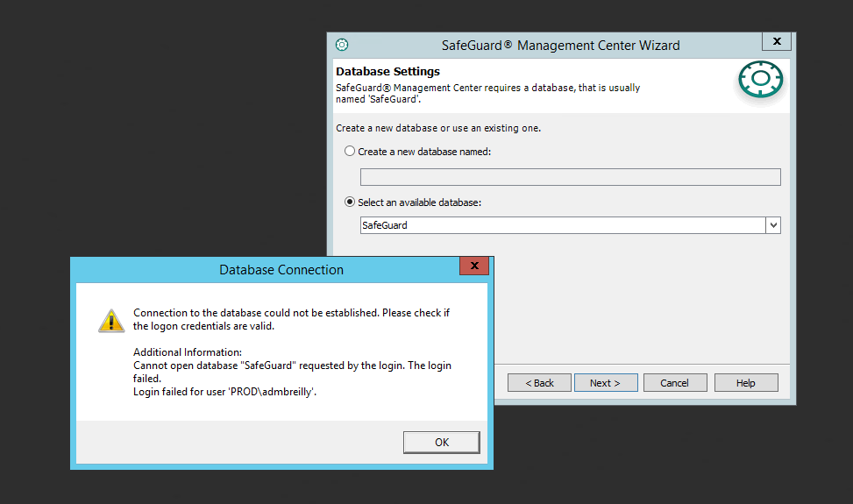Click the 'Next >' wizard button
The height and width of the screenshot is (504, 853).
tap(606, 383)
